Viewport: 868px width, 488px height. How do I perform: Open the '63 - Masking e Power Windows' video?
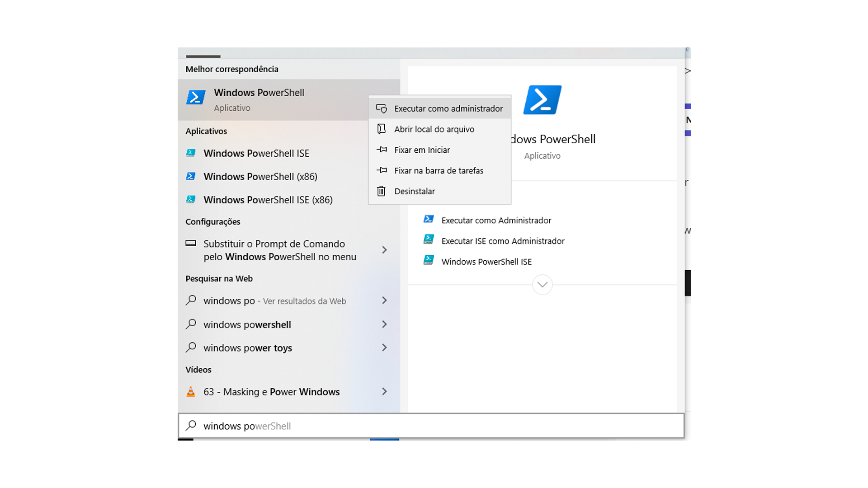289,392
